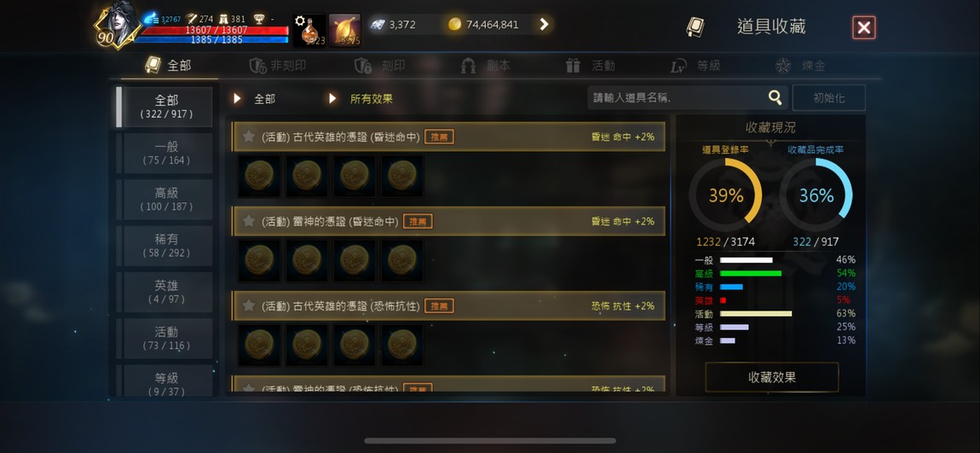
Task: Click the magnifier search icon
Action: (x=775, y=97)
